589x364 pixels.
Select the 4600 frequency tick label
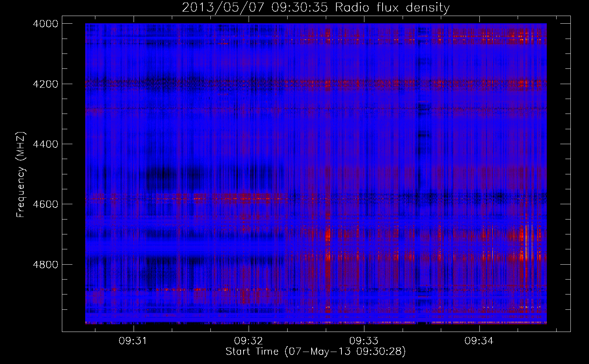pos(46,204)
